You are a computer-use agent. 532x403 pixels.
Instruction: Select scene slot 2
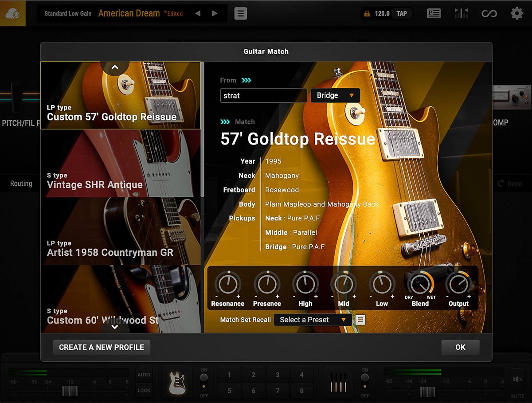coord(254,375)
